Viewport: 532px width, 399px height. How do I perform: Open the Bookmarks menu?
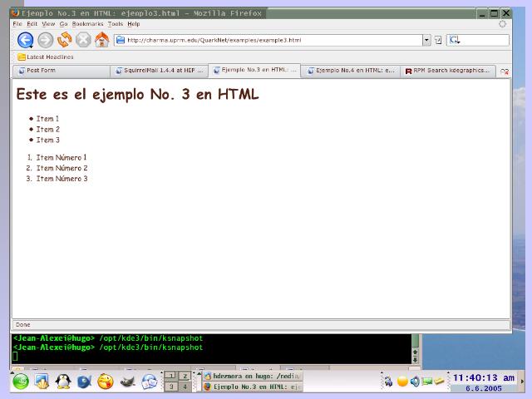(87, 24)
